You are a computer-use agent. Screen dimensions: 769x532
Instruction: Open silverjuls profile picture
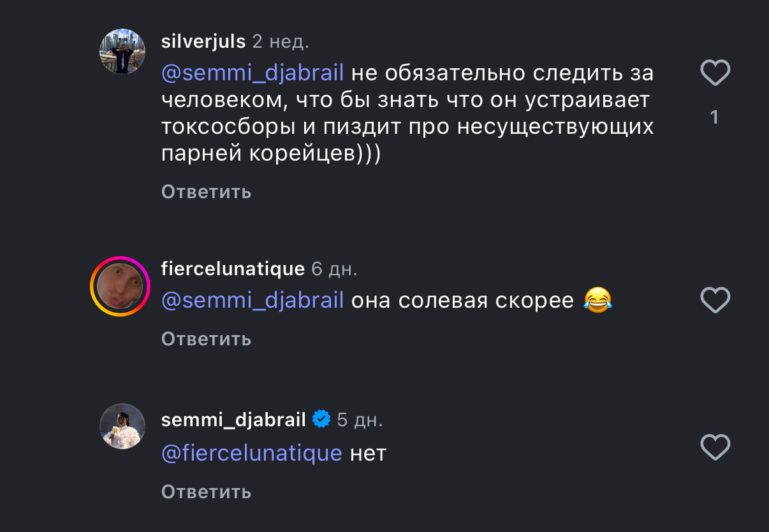(122, 52)
